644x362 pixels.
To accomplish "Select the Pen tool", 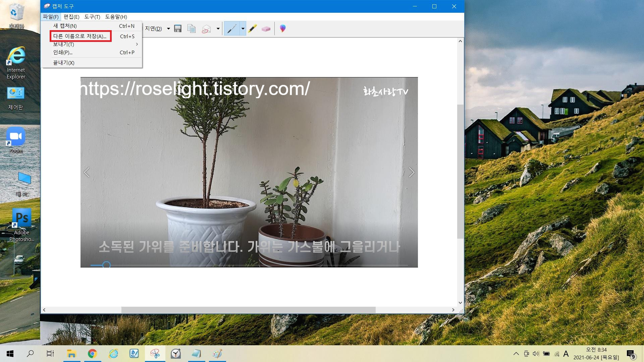I will point(231,28).
